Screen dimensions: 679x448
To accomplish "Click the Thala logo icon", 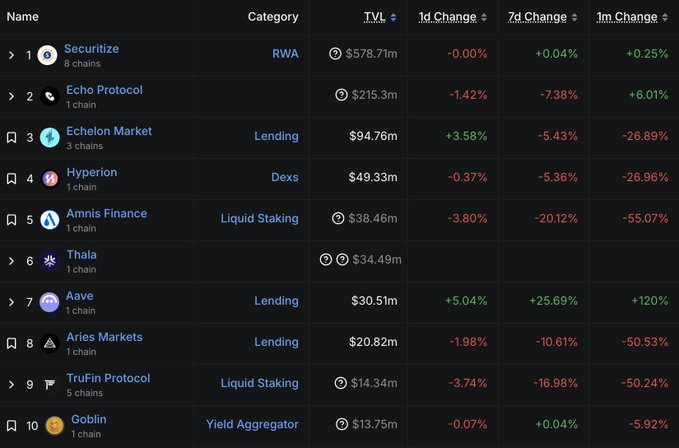I will click(49, 261).
